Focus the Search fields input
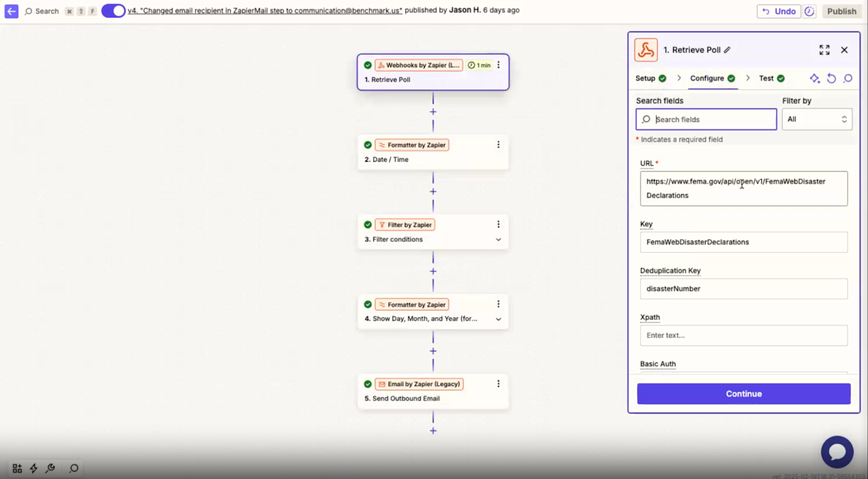 pos(706,120)
